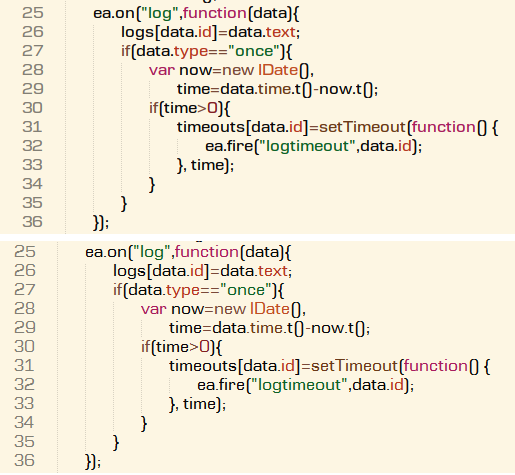Screen dimensions: 515x475
Task: Click closing "});" on upper editor line 36
Action: (101, 223)
